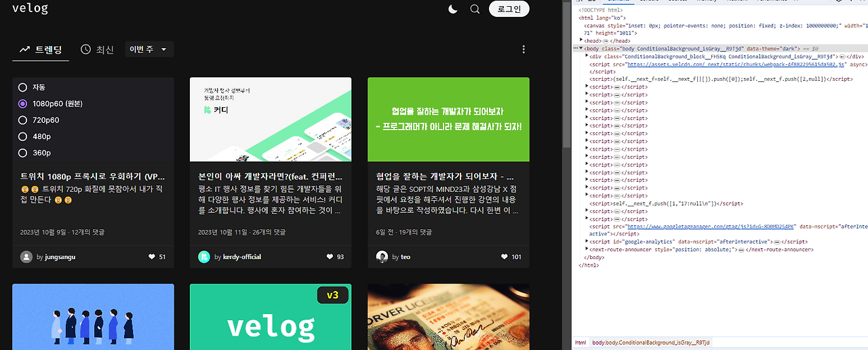Open the green 협업을 잘하는 개발자 thumbnail

tap(448, 119)
